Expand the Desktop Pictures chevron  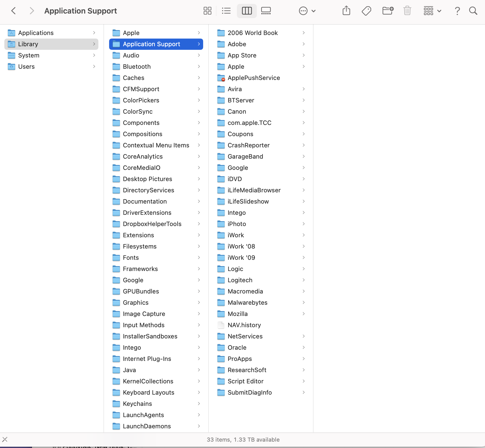[x=199, y=179]
